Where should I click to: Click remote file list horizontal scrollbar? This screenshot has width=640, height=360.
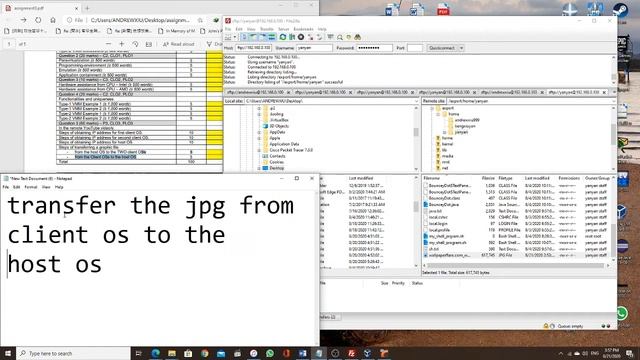coord(516,266)
